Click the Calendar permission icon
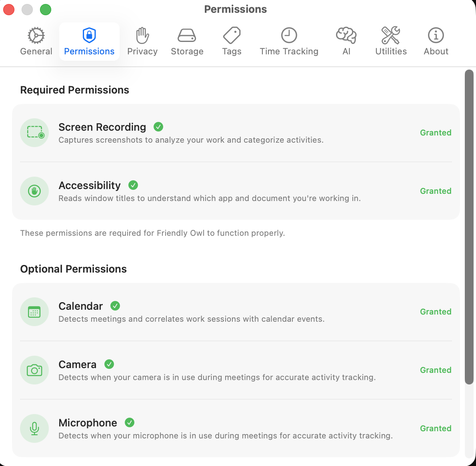 pyautogui.click(x=34, y=312)
